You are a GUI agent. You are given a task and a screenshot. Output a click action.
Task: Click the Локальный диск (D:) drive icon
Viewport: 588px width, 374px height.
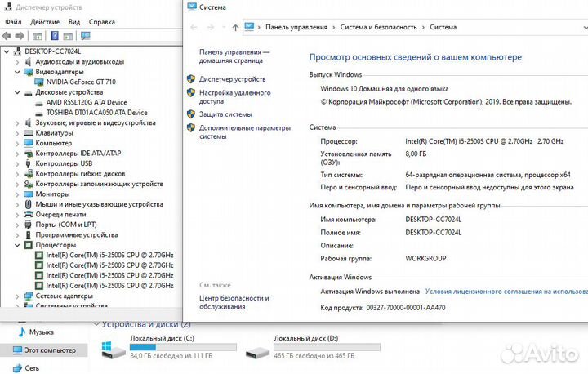coord(257,352)
